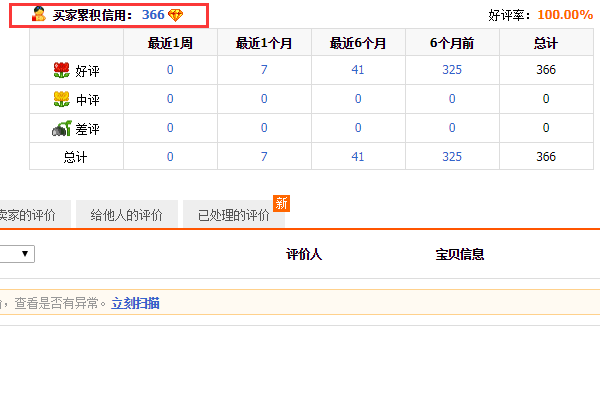The width and height of the screenshot is (600, 400).
Task: Open 中评 count 0 for 最近6个月
Action: [358, 99]
